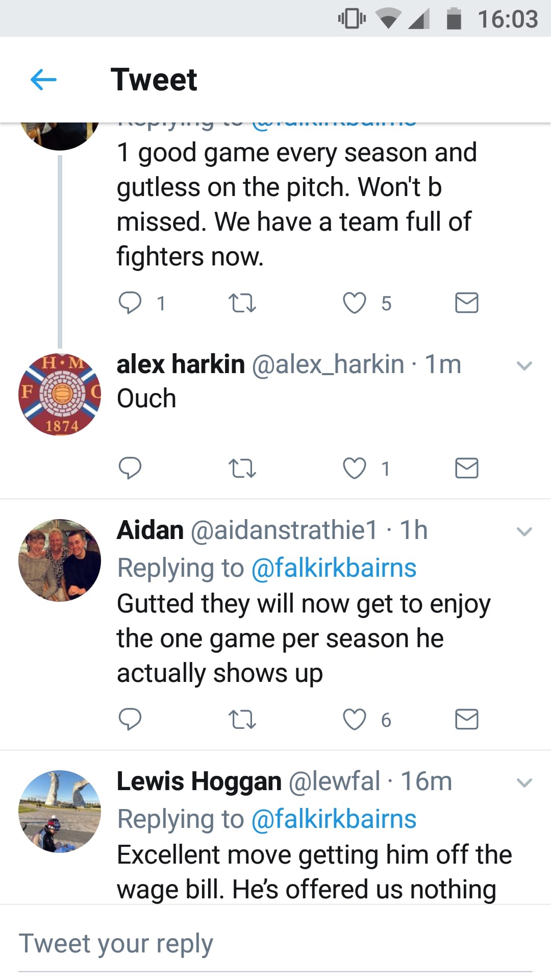Open Lewis Hoggan's Kelpies avatar

pyautogui.click(x=60, y=811)
